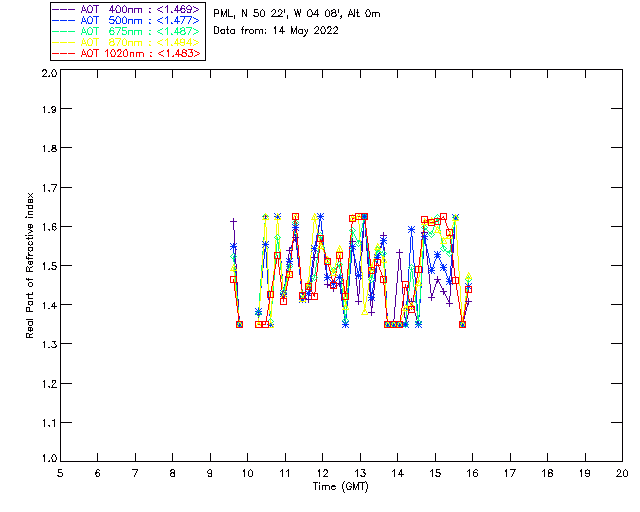Click the 1.0 y-axis tick label

pos(49,459)
